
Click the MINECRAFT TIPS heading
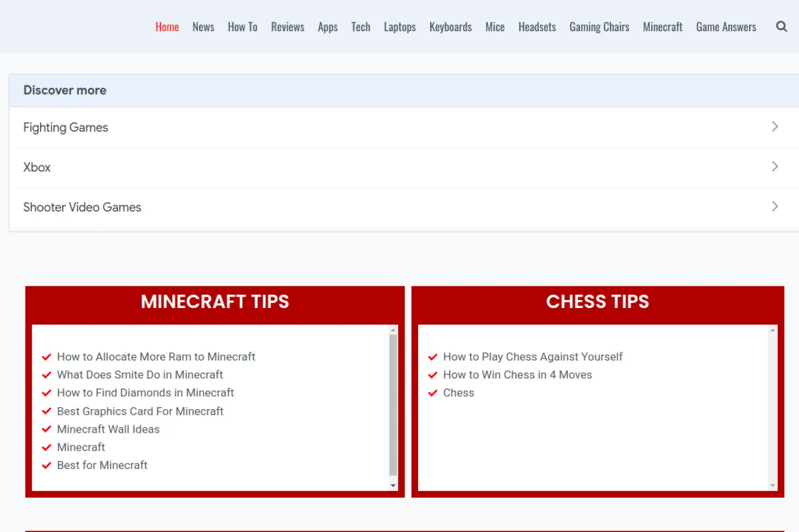215,302
